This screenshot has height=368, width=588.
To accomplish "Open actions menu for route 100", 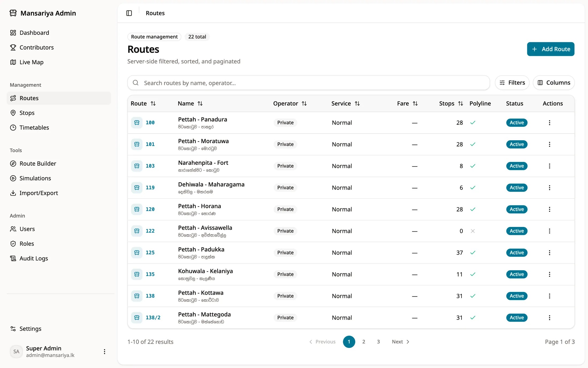I will (x=550, y=123).
